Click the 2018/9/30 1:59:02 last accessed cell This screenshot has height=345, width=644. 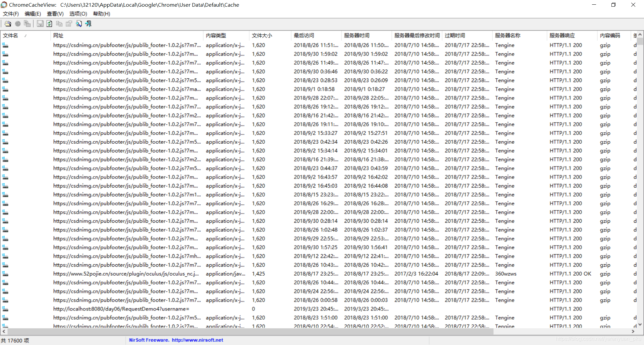[x=316, y=54]
